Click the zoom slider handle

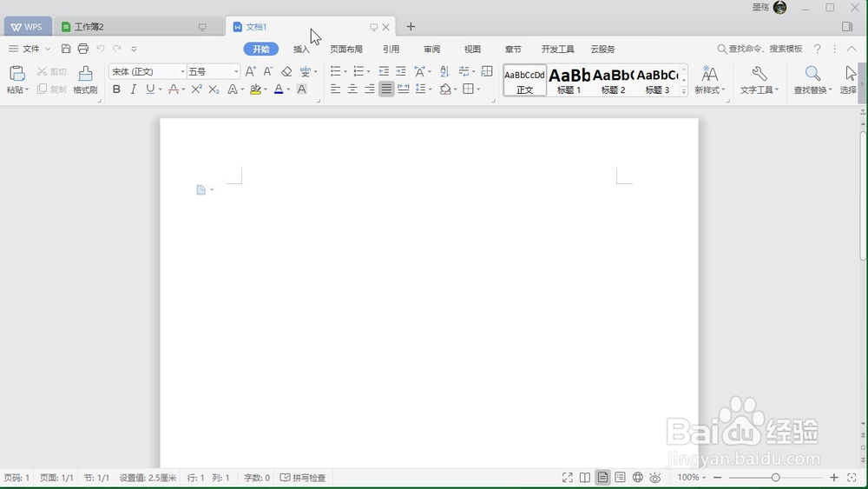[775, 478]
